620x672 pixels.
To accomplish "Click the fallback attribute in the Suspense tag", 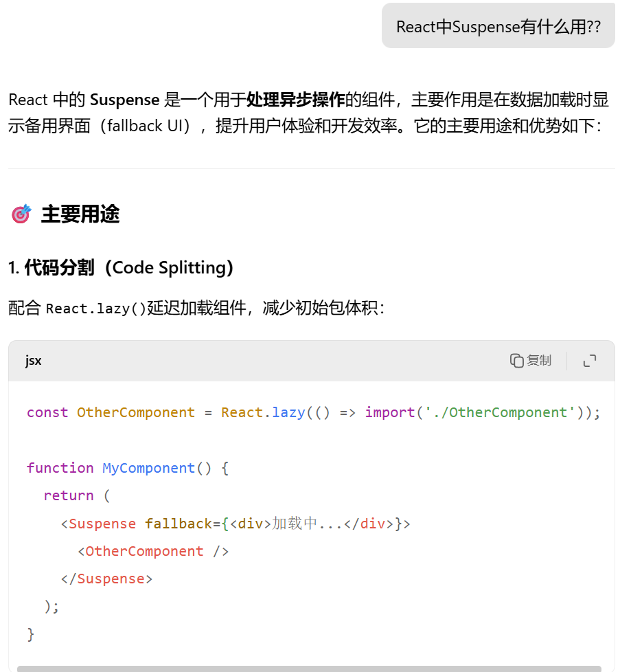I will click(179, 524).
